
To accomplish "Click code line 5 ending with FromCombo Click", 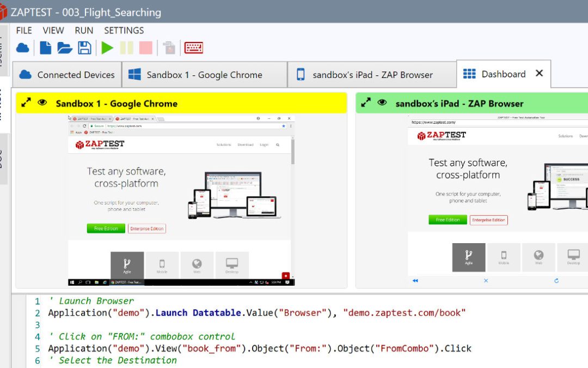I will pyautogui.click(x=260, y=348).
